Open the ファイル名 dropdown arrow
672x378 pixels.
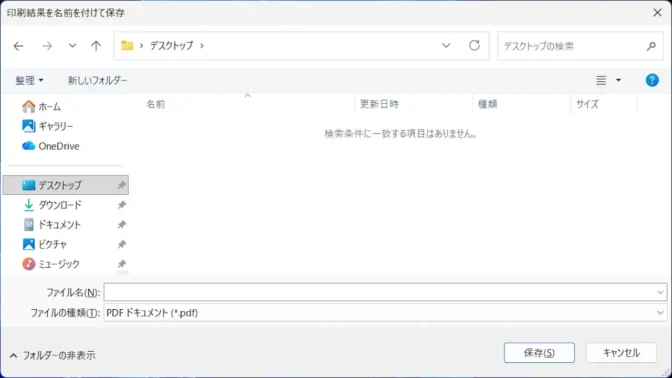point(660,292)
